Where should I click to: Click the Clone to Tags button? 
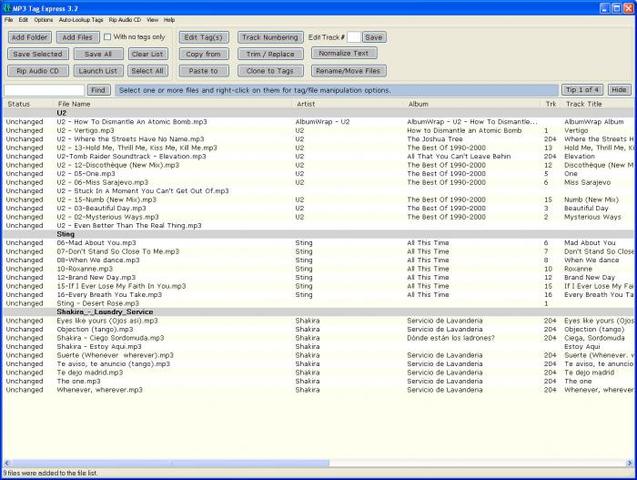pyautogui.click(x=270, y=71)
